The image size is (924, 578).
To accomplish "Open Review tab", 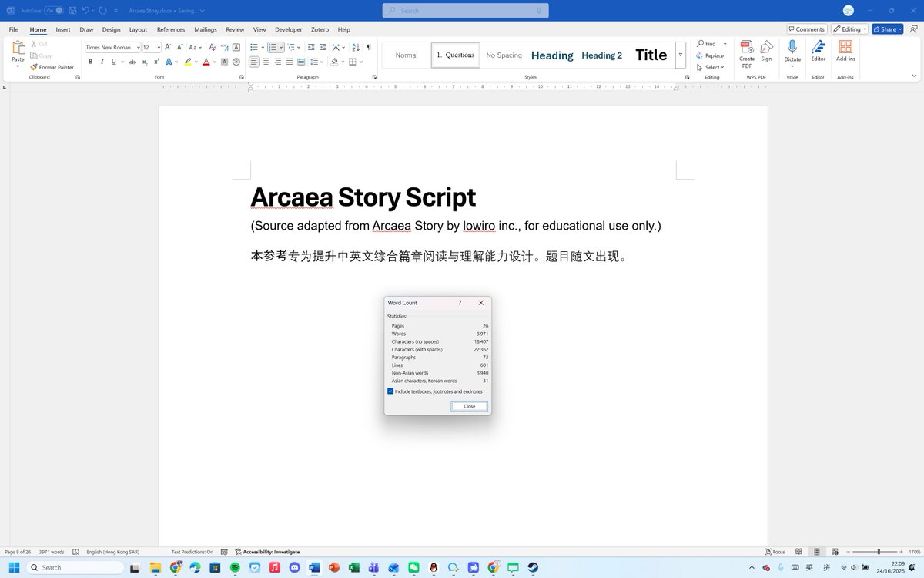I will click(x=235, y=29).
